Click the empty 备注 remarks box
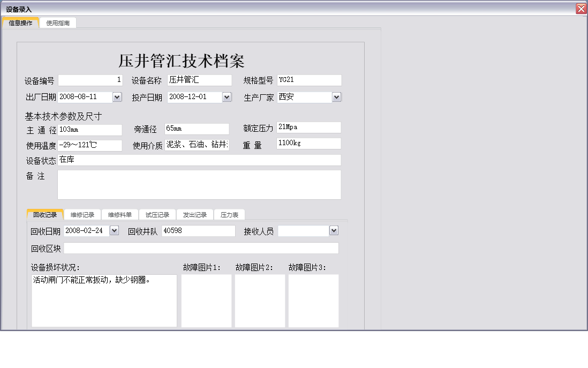This screenshot has width=588, height=368. (199, 184)
